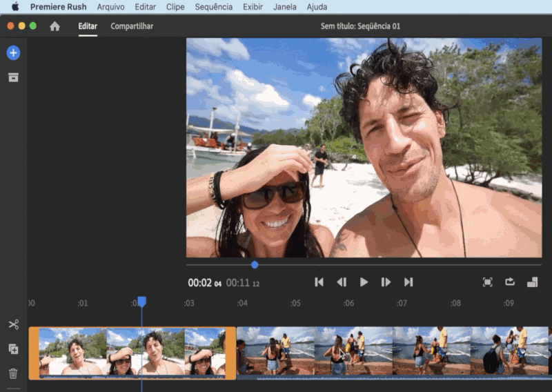
Task: Step forward one frame
Action: tap(386, 282)
